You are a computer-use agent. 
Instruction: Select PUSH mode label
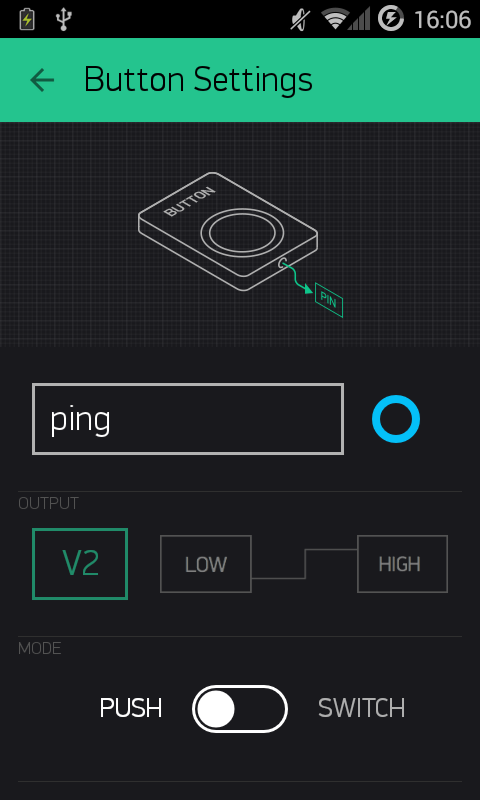131,708
